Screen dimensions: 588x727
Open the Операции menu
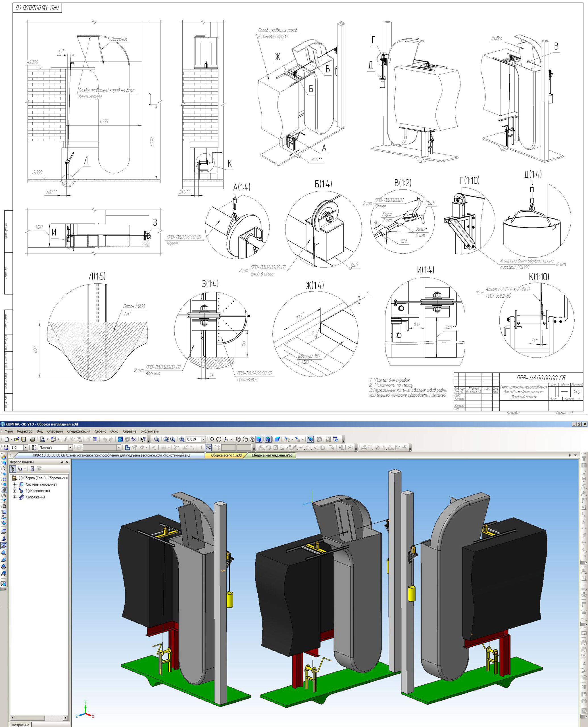(55, 431)
